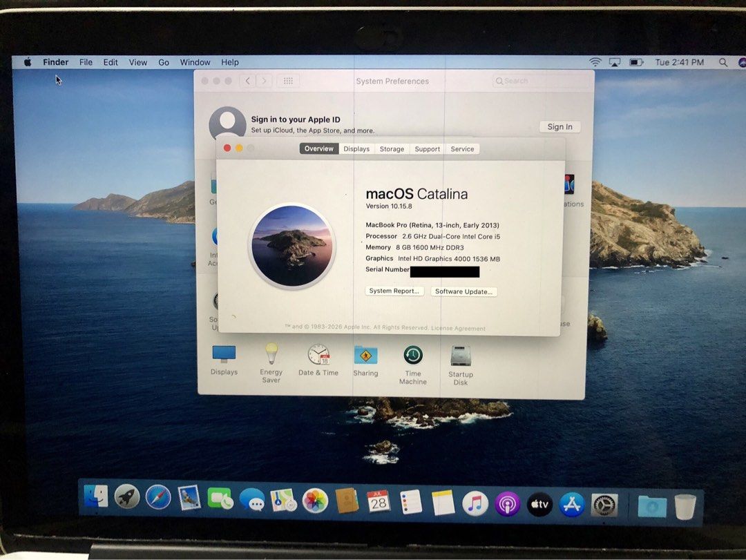
Task: Click the Apple ID avatar picture
Action: (x=227, y=122)
